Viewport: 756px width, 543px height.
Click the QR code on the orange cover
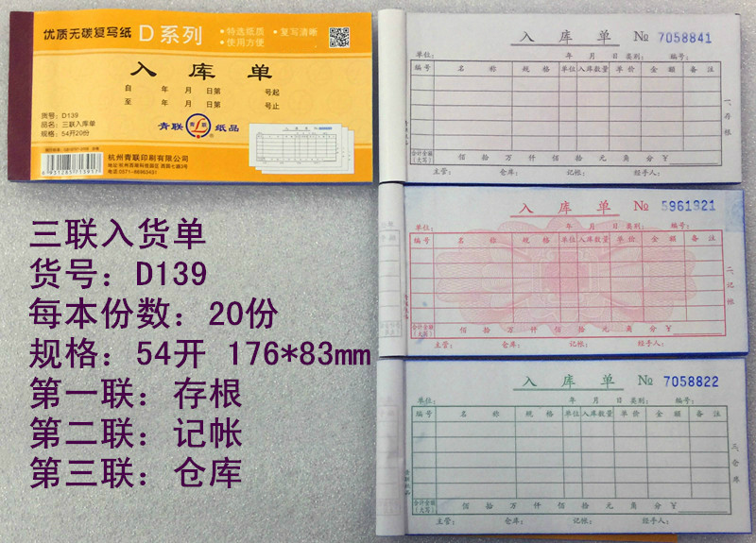tap(339, 37)
